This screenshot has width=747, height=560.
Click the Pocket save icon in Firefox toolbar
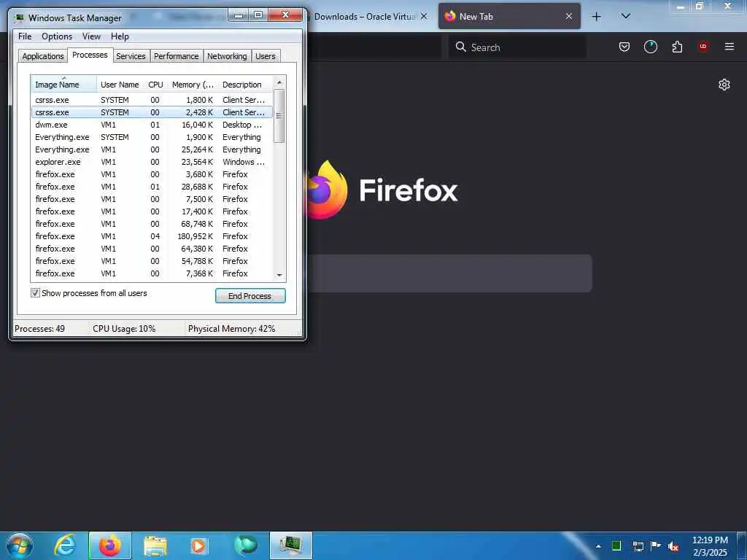624,47
